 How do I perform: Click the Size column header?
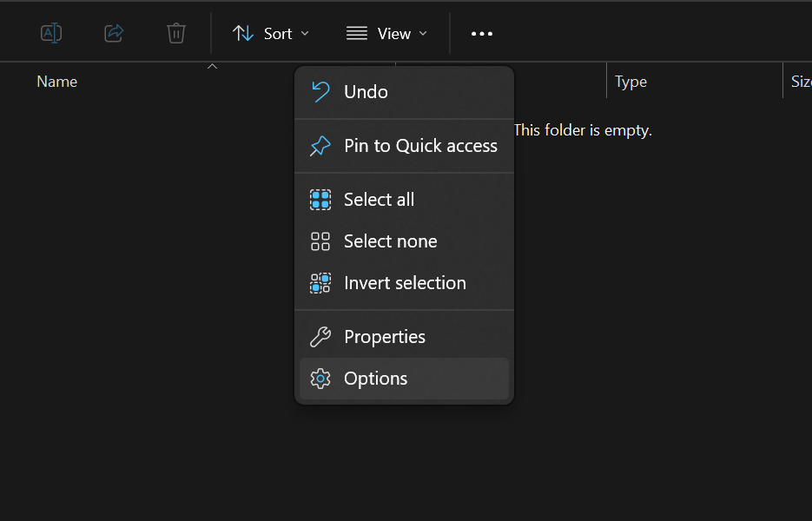tap(801, 82)
